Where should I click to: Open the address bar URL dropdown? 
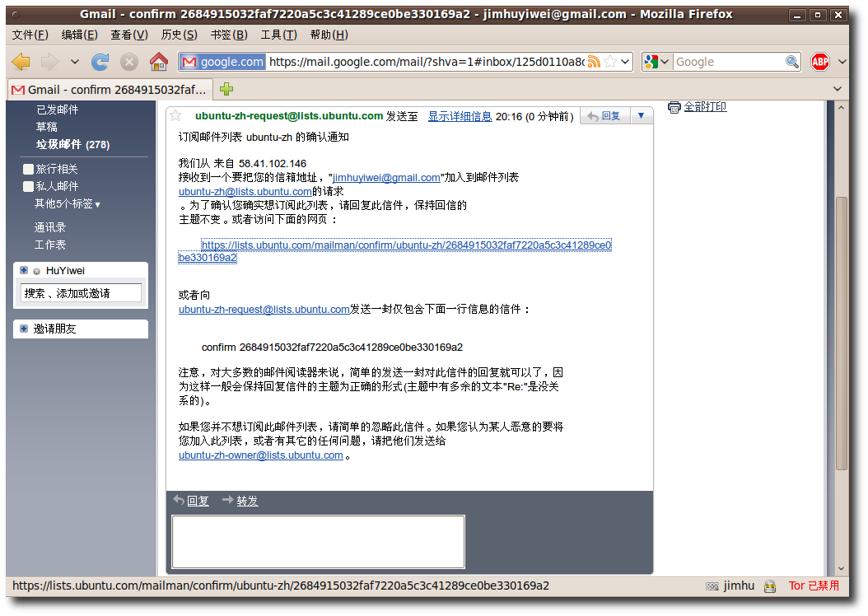[626, 62]
